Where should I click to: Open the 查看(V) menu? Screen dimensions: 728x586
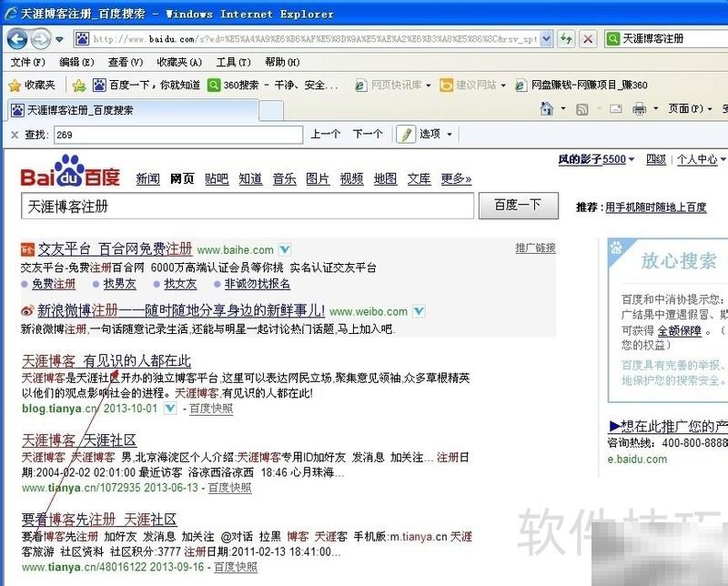click(126, 62)
